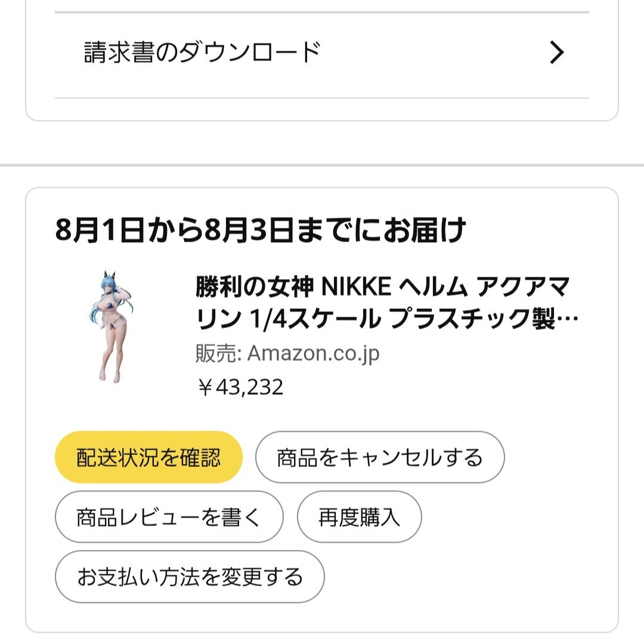
Task: Click the 8月1日から8月3日までにお届け delivery heading
Action: tap(261, 230)
